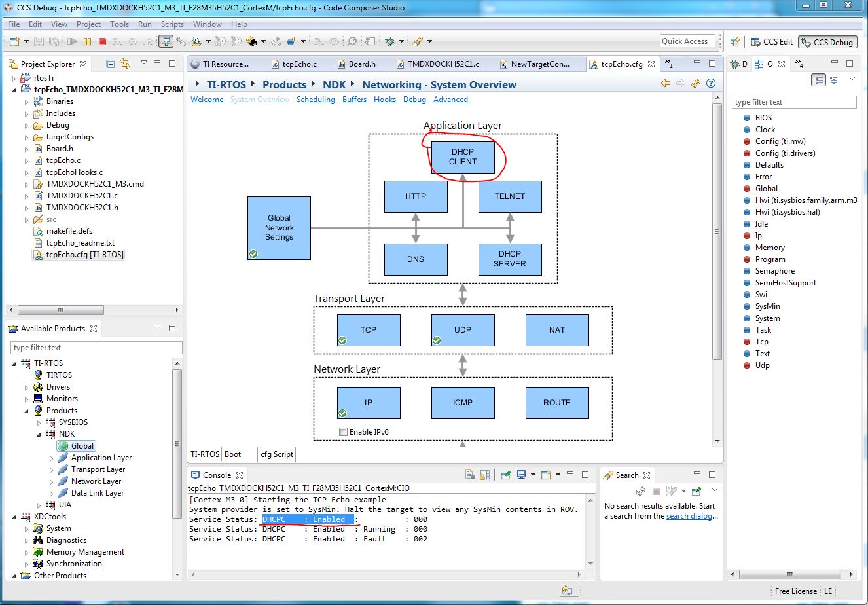The image size is (868, 605).
Task: Click the debug bug toolbar icon
Action: click(x=390, y=41)
